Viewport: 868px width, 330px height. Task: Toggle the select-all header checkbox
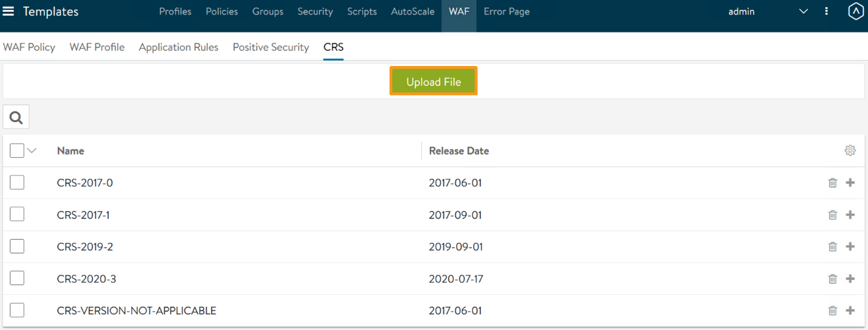17,150
